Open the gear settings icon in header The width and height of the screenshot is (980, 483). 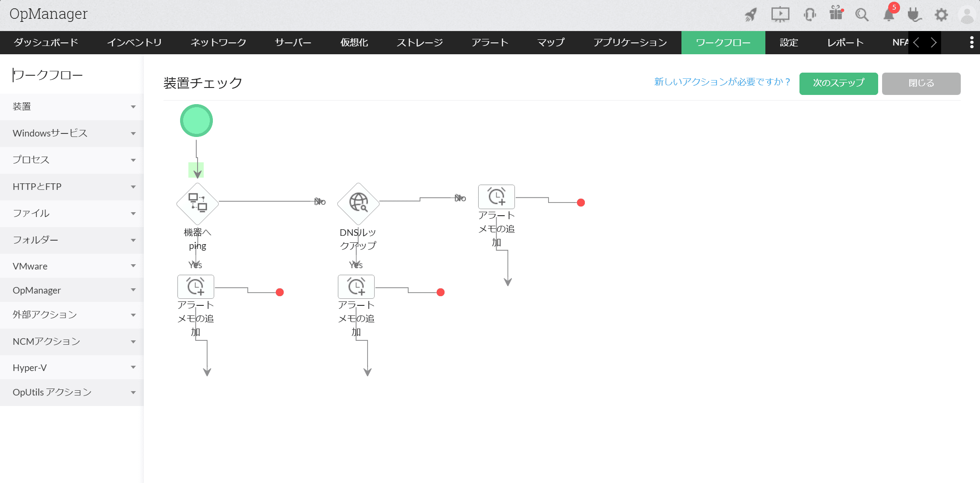point(941,15)
